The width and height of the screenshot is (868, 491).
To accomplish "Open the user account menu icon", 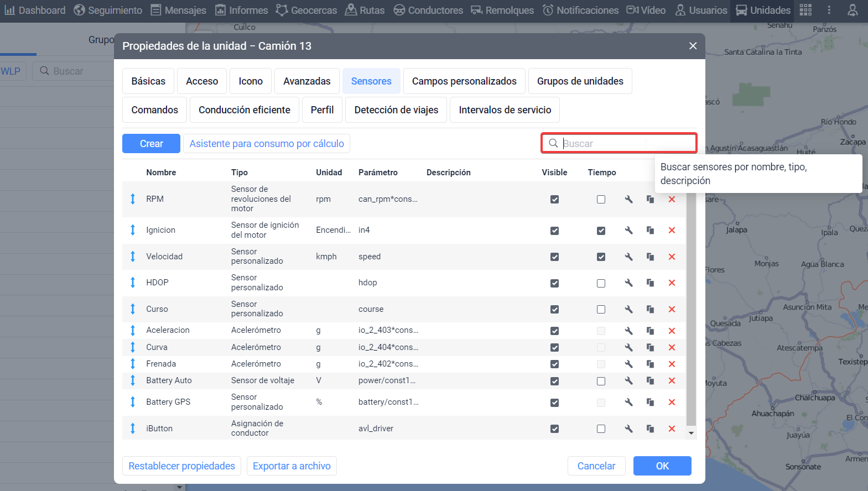I will tap(853, 10).
